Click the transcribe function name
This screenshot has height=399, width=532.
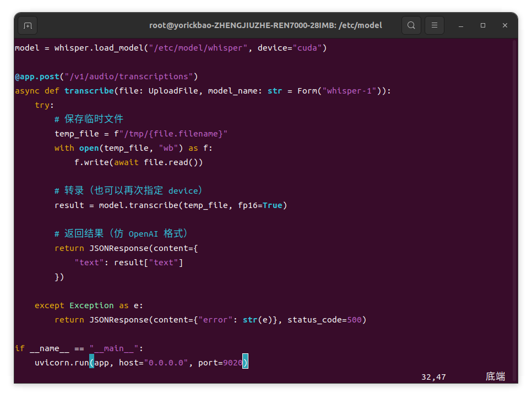tap(89, 91)
